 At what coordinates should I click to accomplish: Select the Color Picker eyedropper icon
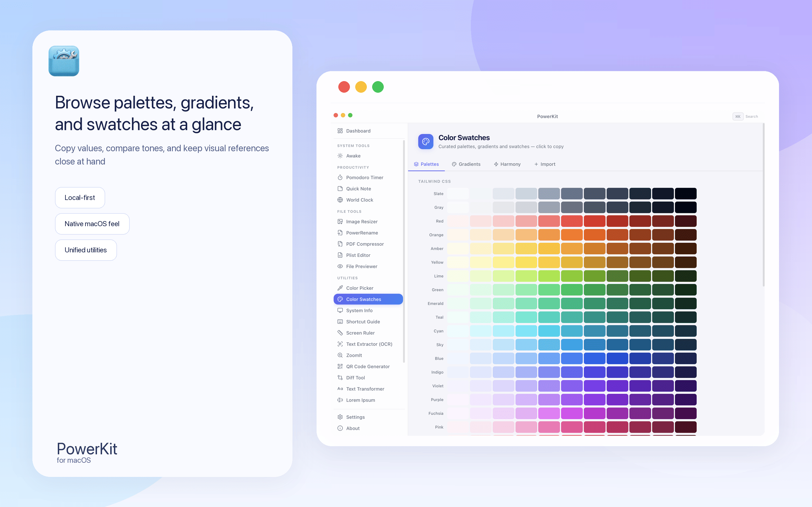tap(340, 288)
